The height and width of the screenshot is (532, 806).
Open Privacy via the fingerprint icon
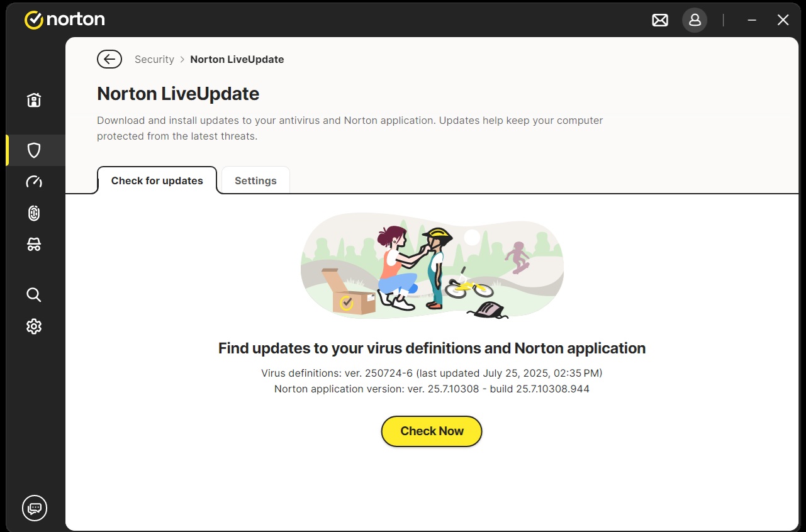pos(34,213)
